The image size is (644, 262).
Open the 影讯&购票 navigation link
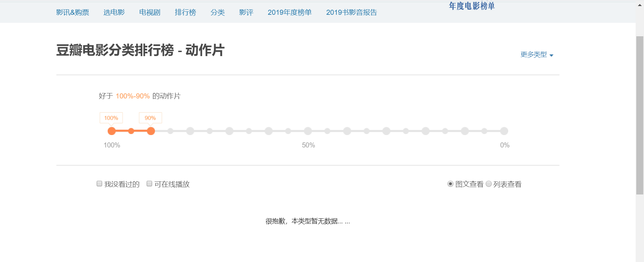click(x=72, y=12)
